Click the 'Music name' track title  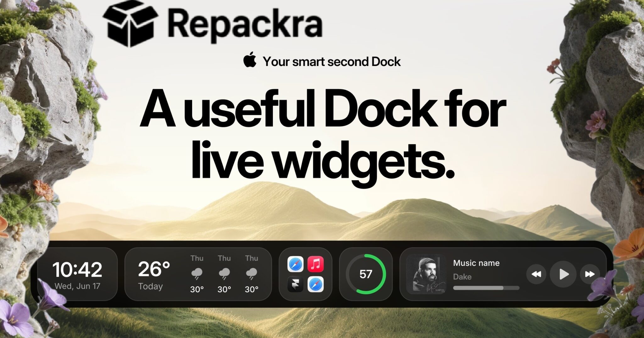pyautogui.click(x=476, y=263)
